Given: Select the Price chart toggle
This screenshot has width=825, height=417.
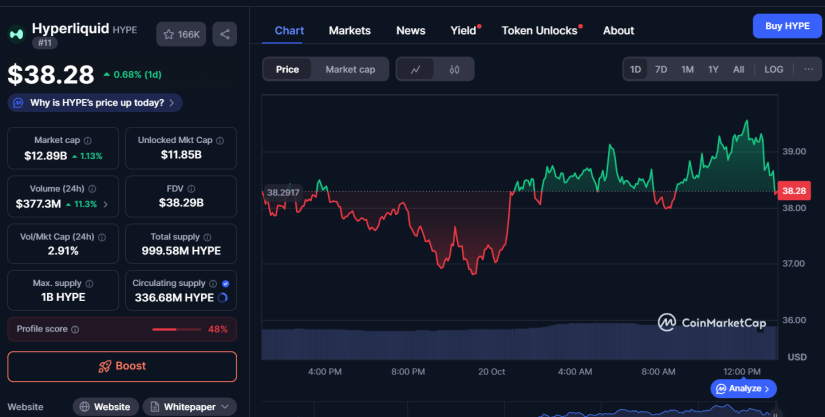Looking at the screenshot, I should tap(287, 70).
